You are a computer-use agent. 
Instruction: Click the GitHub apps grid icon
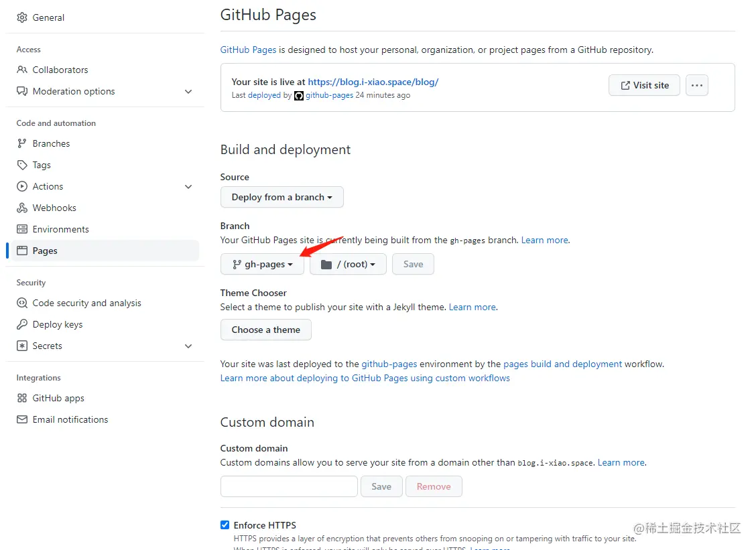point(21,398)
